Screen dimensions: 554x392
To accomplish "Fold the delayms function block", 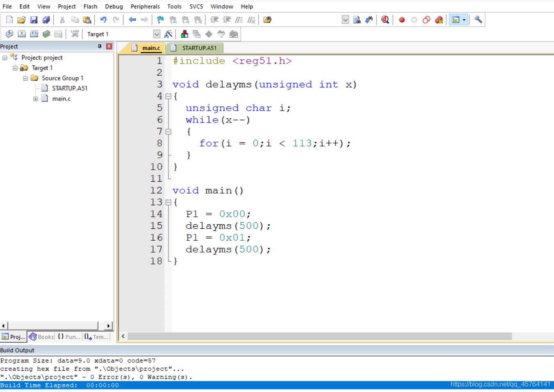I will pyautogui.click(x=168, y=96).
